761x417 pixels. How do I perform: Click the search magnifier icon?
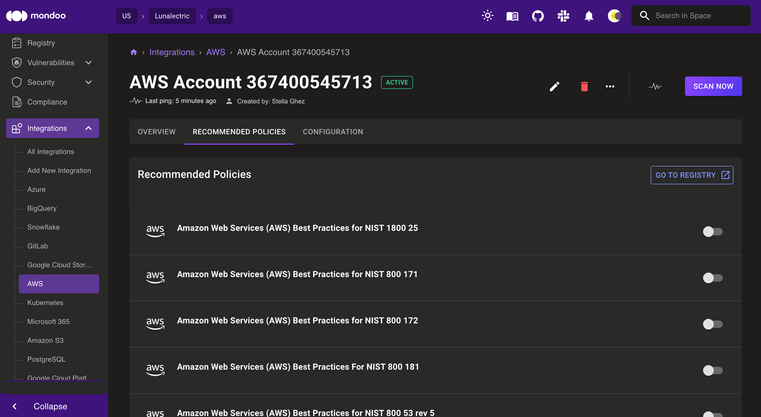(645, 16)
